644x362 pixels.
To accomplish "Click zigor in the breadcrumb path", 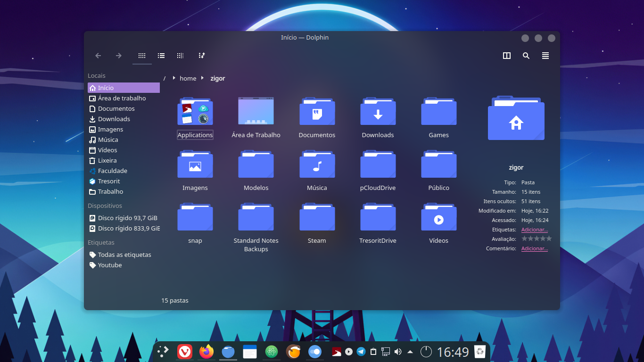I will click(217, 78).
